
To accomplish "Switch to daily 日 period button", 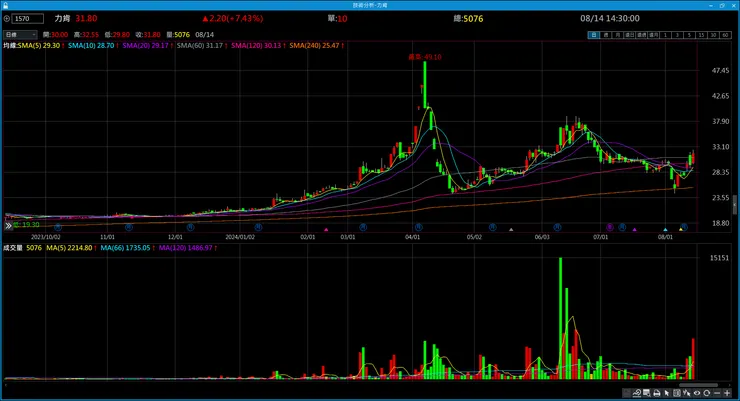I will [594, 35].
